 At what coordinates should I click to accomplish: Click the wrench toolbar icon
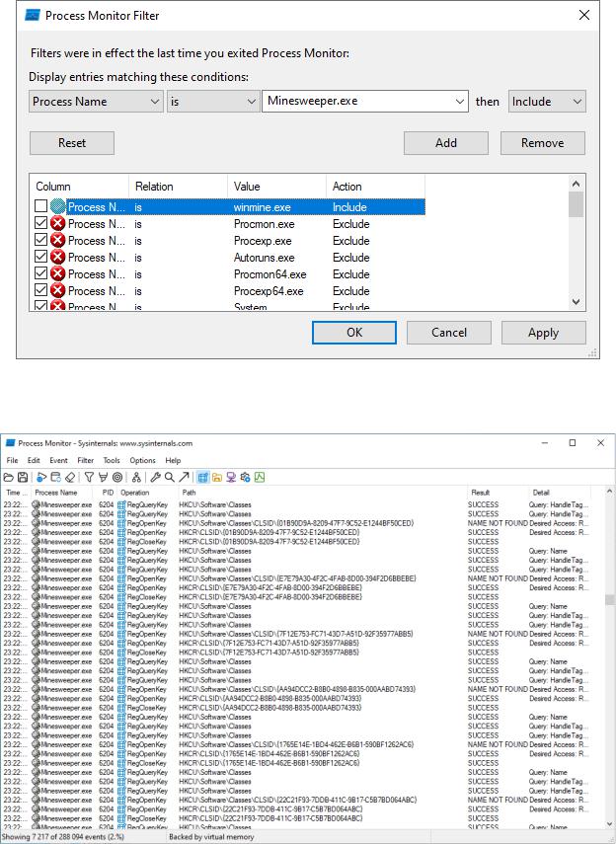156,478
